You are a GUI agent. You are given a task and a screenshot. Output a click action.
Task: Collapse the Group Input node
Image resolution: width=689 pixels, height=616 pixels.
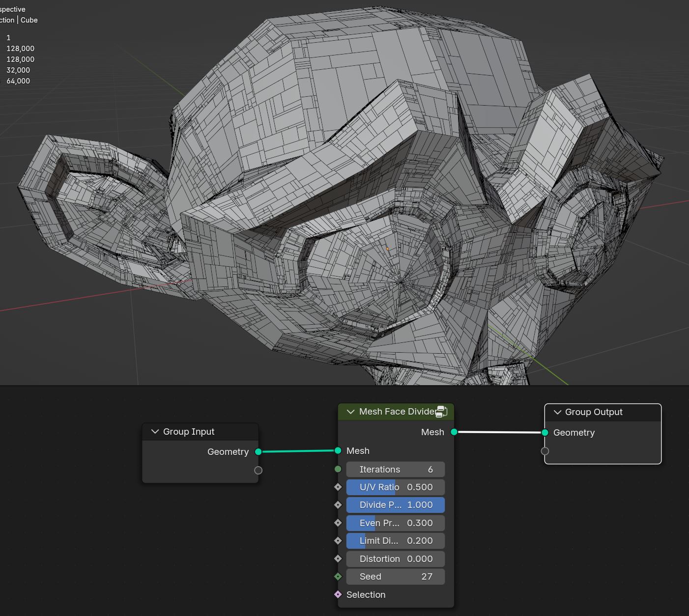pos(155,431)
